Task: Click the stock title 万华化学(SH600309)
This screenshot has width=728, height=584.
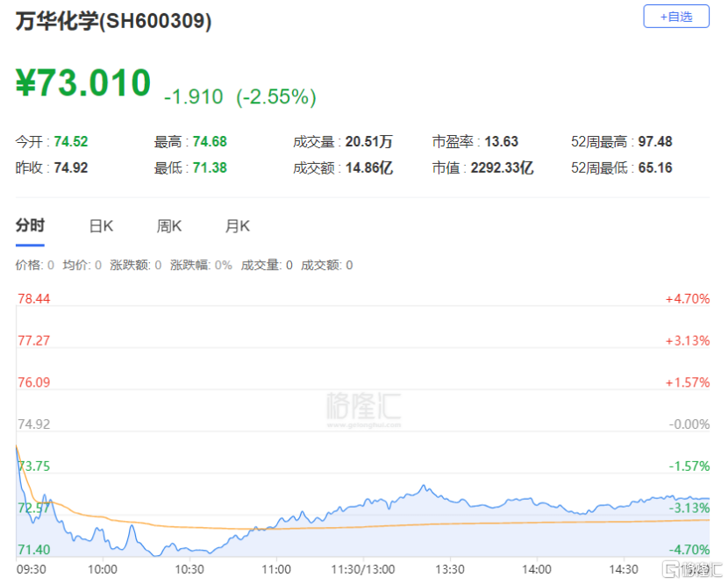Action: (114, 21)
